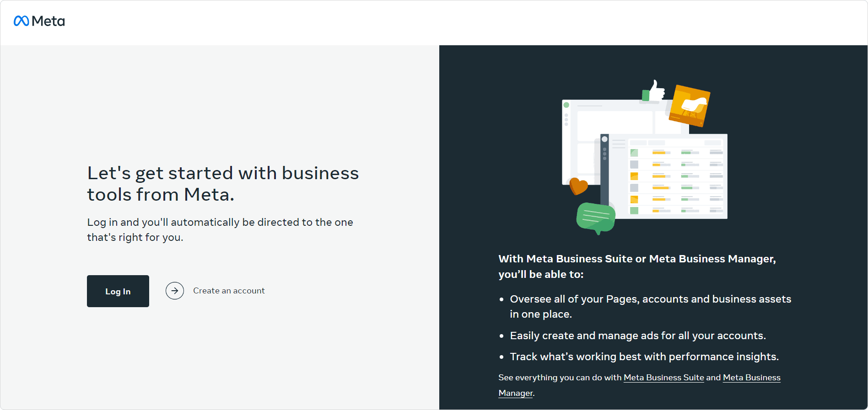868x410 pixels.
Task: Click the "Track what's working best" bullet
Action: 644,357
